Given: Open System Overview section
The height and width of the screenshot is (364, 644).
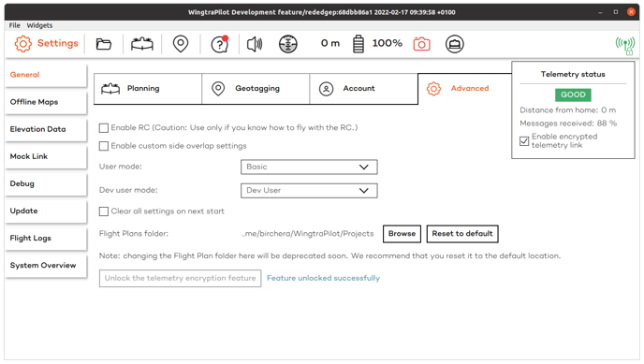Looking at the screenshot, I should click(x=46, y=266).
